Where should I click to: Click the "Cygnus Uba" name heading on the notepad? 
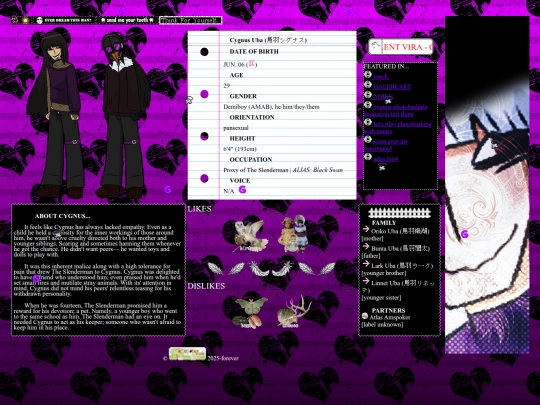click(x=268, y=40)
